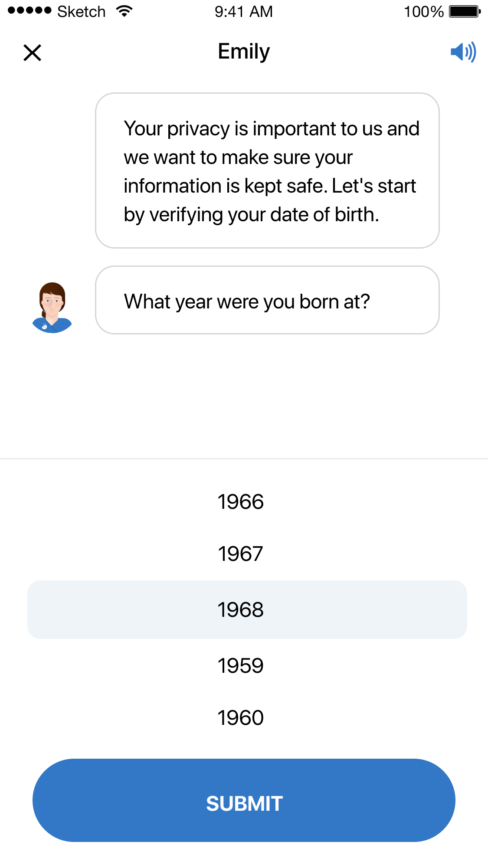Tap the 9:41 AM clock
This screenshot has width=488, height=868.
click(244, 12)
